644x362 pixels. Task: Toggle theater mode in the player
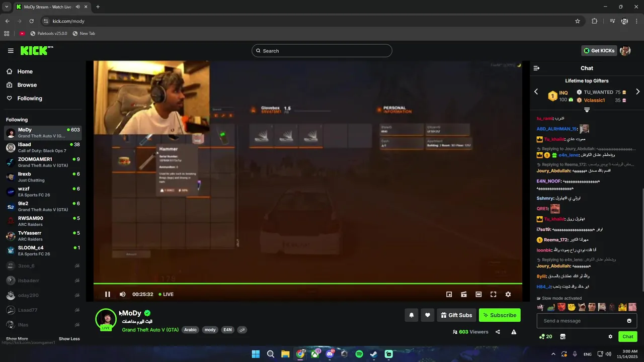point(478,294)
